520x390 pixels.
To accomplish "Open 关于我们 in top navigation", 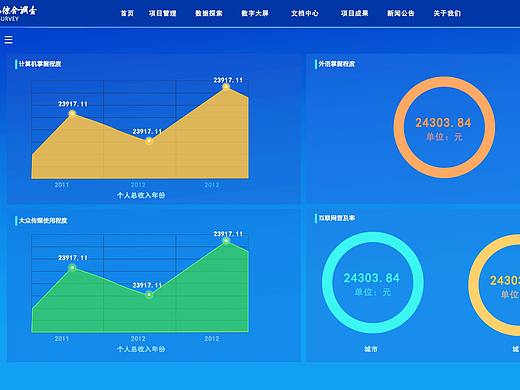I will coord(447,13).
